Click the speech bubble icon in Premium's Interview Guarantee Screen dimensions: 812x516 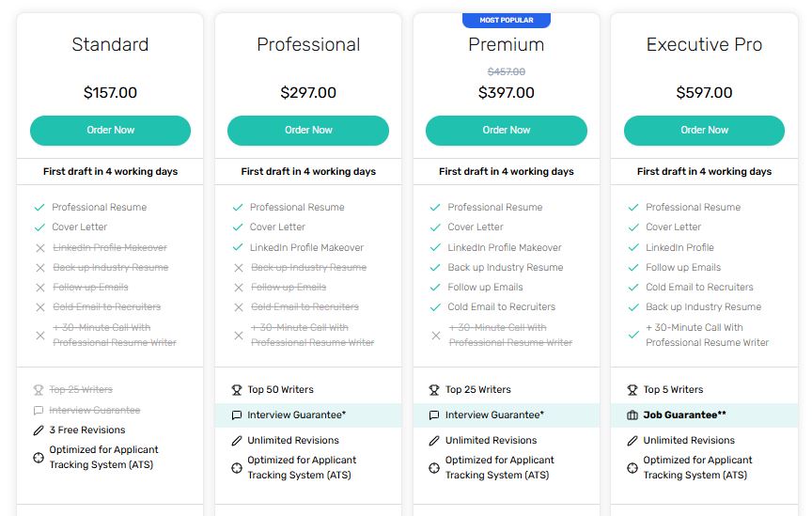tap(434, 415)
